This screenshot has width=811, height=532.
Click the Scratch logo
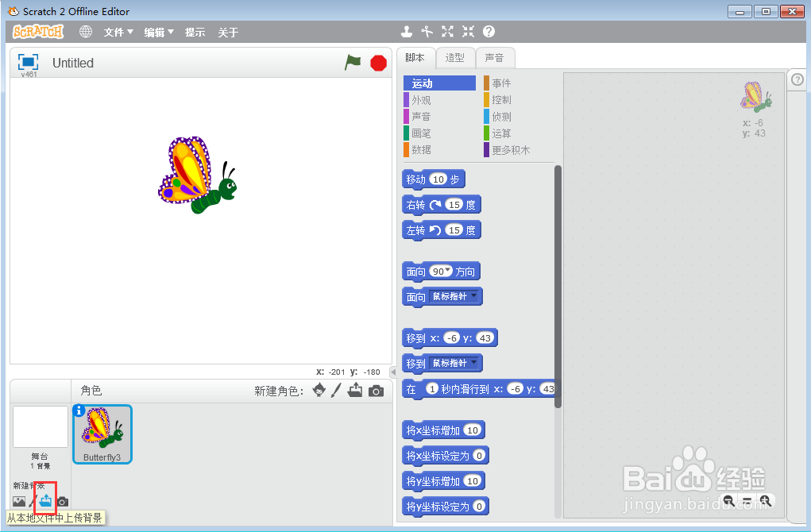click(x=38, y=32)
